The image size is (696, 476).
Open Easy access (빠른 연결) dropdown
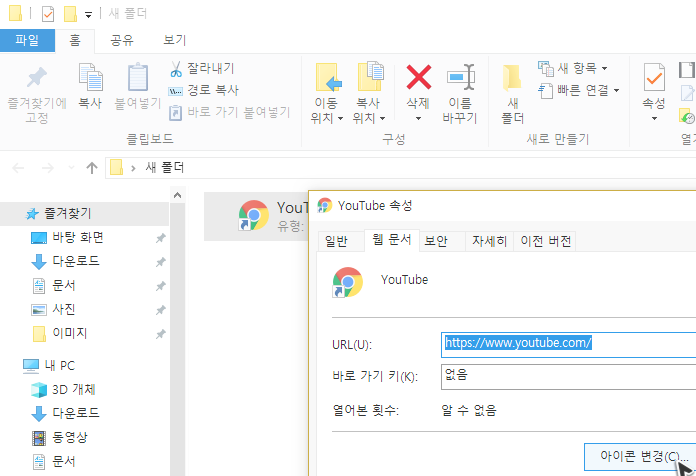pos(579,91)
